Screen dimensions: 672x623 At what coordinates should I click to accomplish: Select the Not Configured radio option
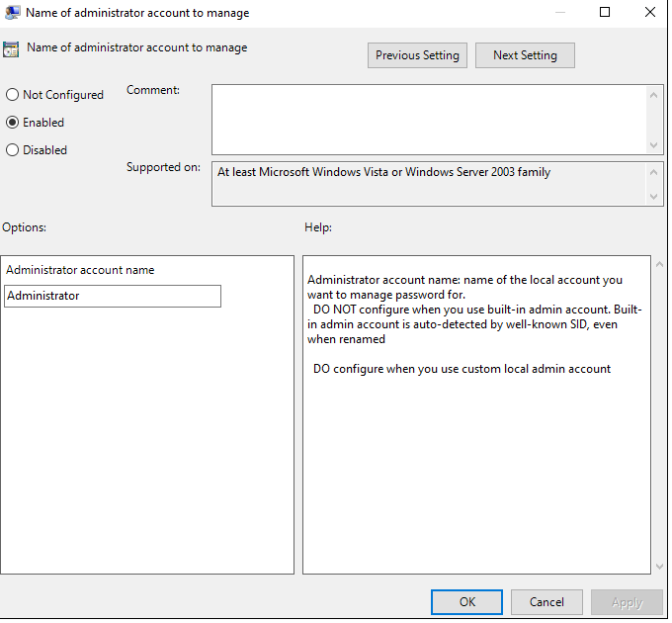coord(13,95)
